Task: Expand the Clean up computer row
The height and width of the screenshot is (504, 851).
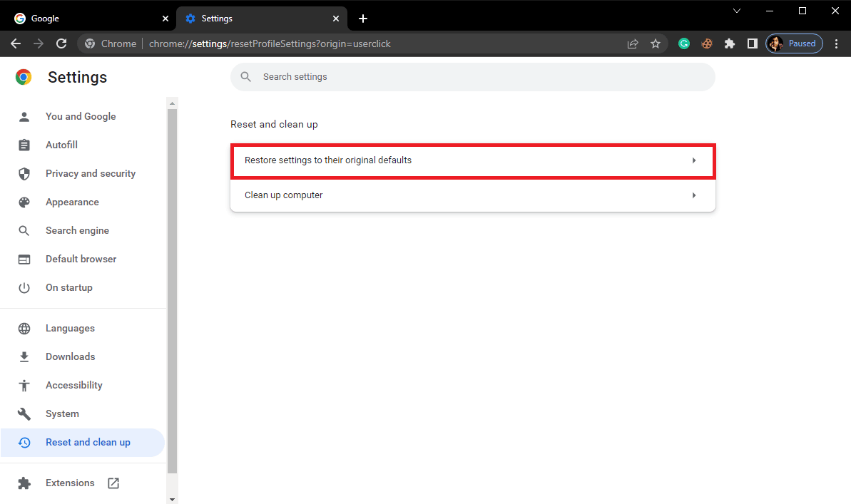Action: click(x=472, y=195)
